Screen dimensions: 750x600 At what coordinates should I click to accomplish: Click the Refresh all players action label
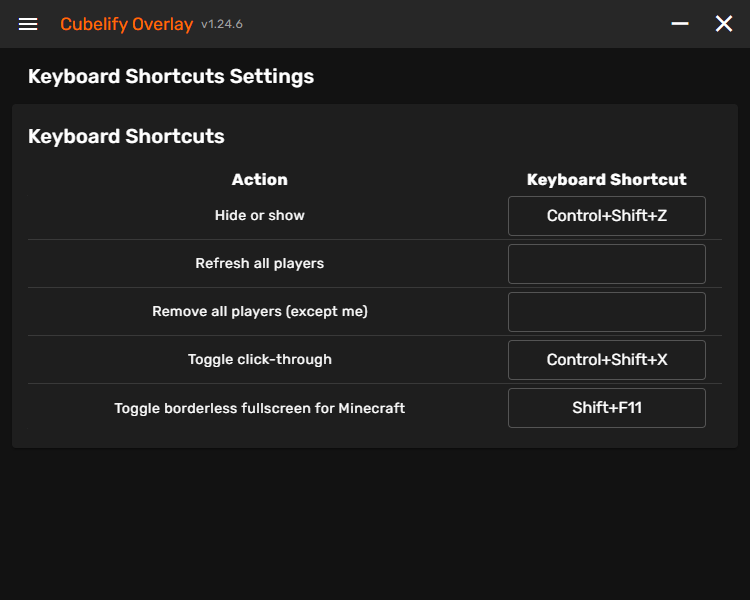(x=260, y=264)
